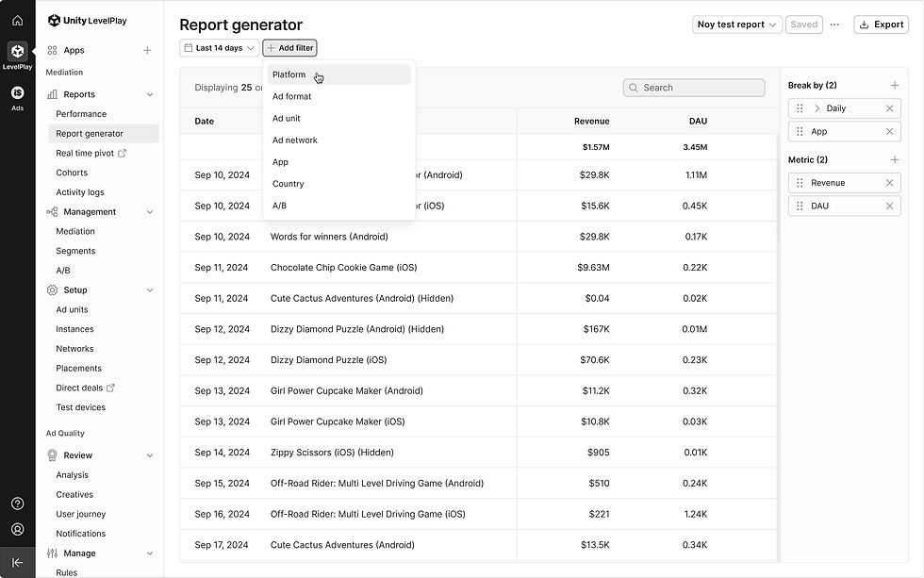
Task: Open the Ads icon in left rail
Action: [x=18, y=92]
